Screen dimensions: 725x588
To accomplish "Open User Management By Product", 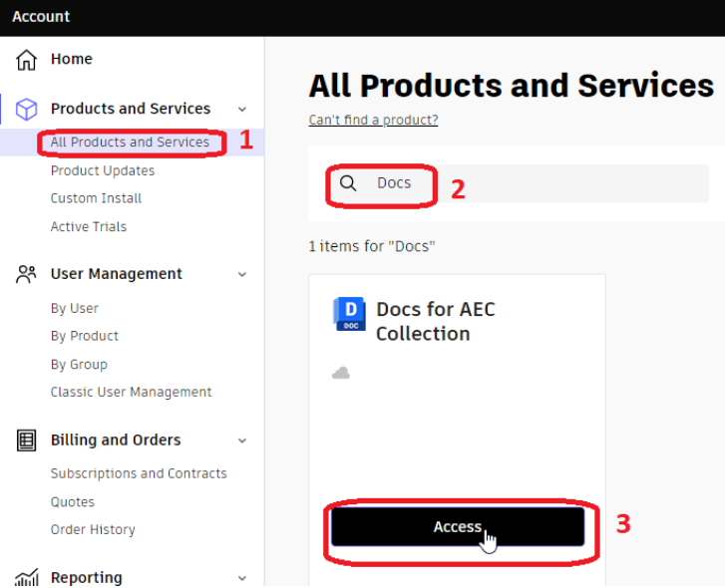I will point(85,336).
